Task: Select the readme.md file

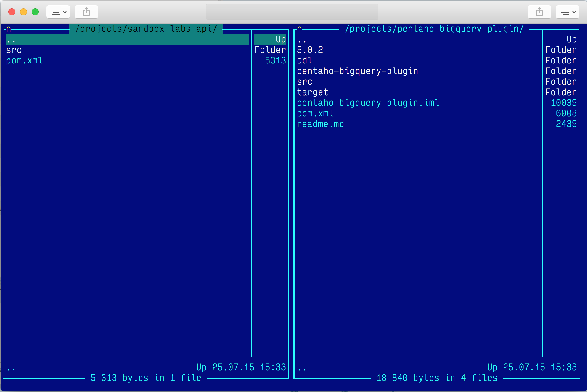Action: coord(321,124)
